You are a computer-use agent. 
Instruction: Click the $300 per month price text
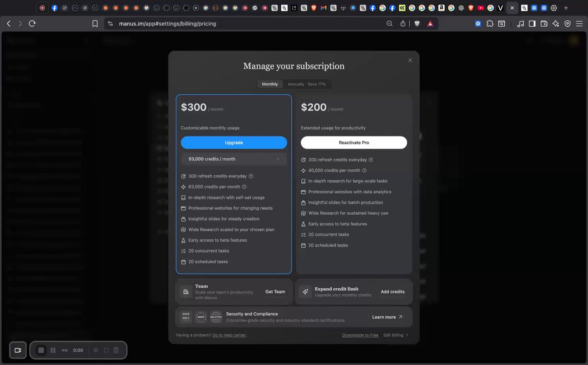[x=202, y=108]
